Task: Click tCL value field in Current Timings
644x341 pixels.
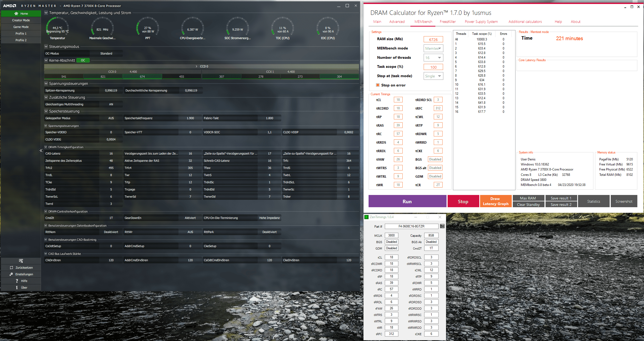Action: point(398,100)
